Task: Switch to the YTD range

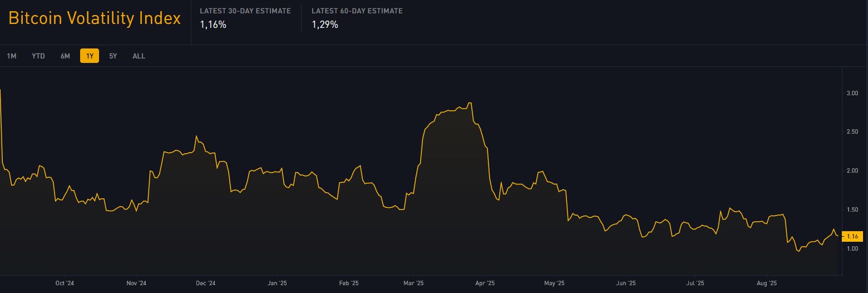Action: pos(38,56)
